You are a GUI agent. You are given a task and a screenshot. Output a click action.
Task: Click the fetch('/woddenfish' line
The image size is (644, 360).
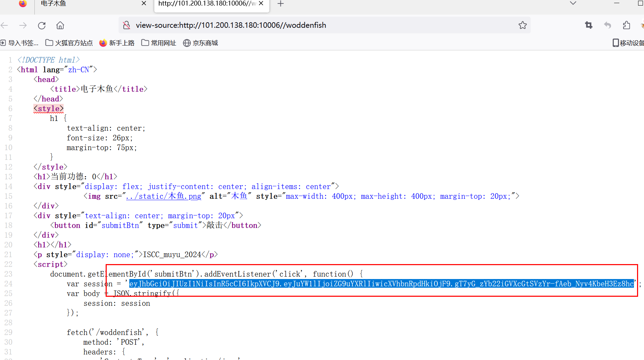(x=113, y=333)
